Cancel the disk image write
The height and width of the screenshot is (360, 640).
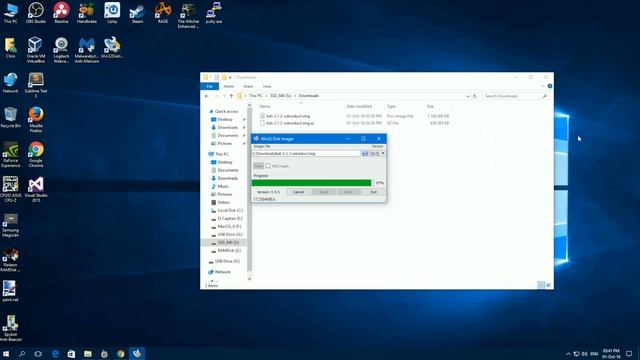click(298, 192)
